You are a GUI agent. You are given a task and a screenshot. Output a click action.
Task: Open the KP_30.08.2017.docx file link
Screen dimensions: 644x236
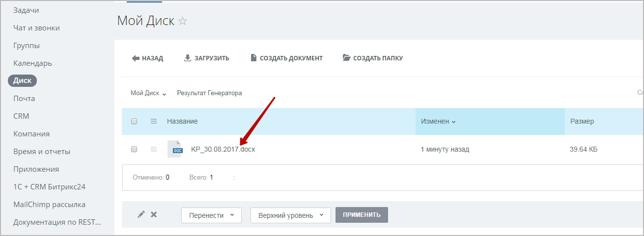(223, 149)
